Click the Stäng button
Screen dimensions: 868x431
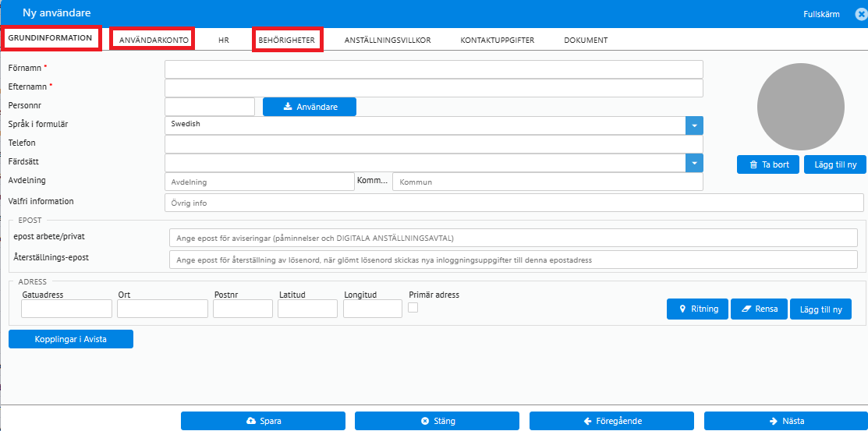(x=437, y=421)
